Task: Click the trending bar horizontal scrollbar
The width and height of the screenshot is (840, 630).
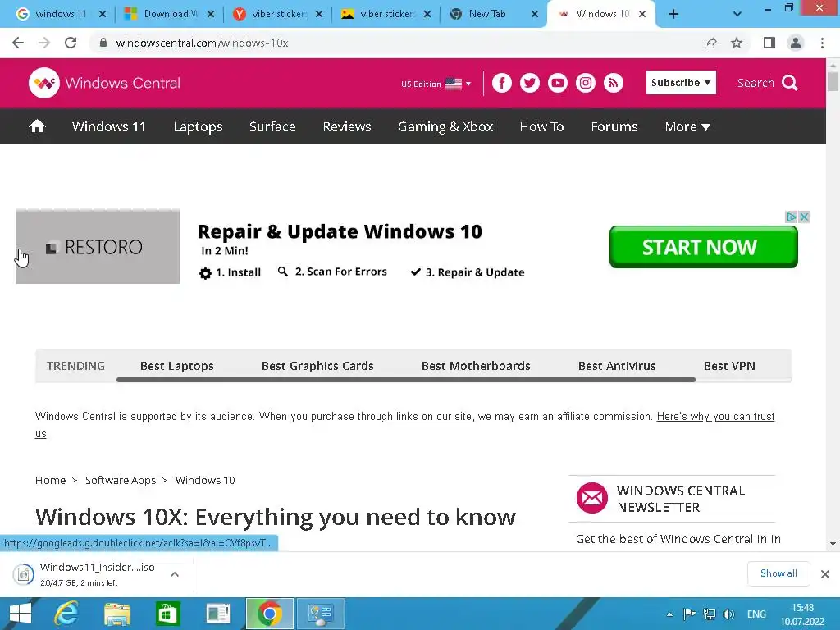Action: pyautogui.click(x=405, y=380)
